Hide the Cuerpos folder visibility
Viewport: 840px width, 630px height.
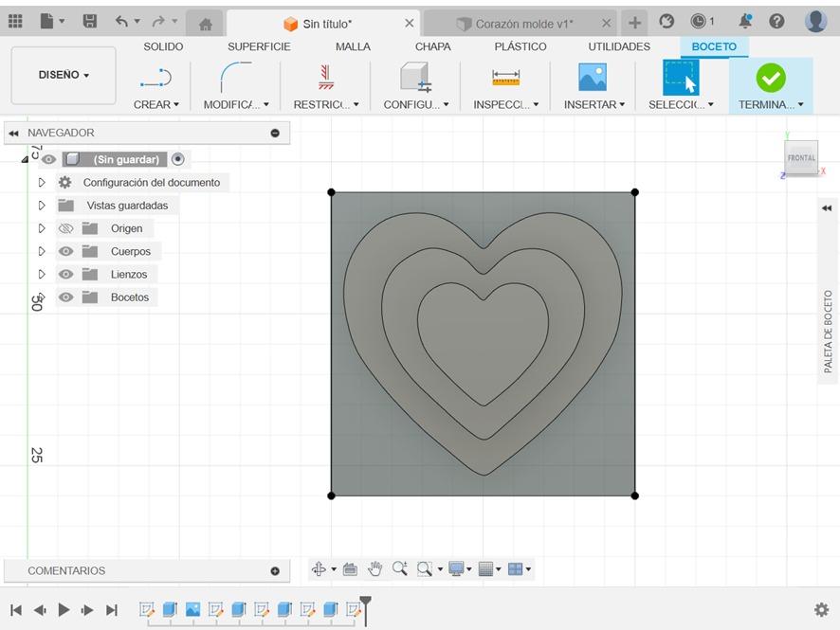click(65, 251)
